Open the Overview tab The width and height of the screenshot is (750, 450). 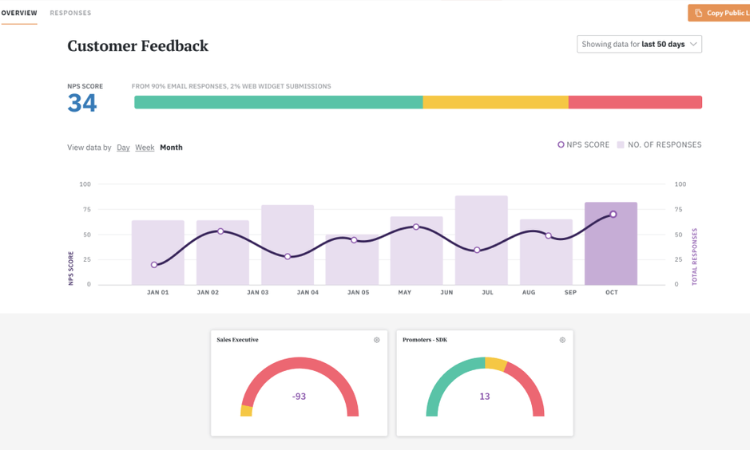click(x=19, y=13)
